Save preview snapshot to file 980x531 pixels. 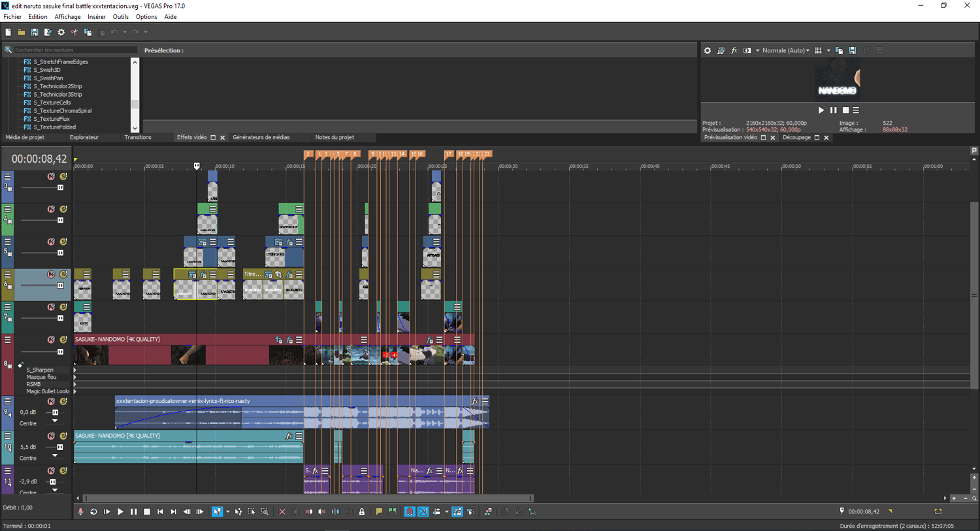pos(853,50)
